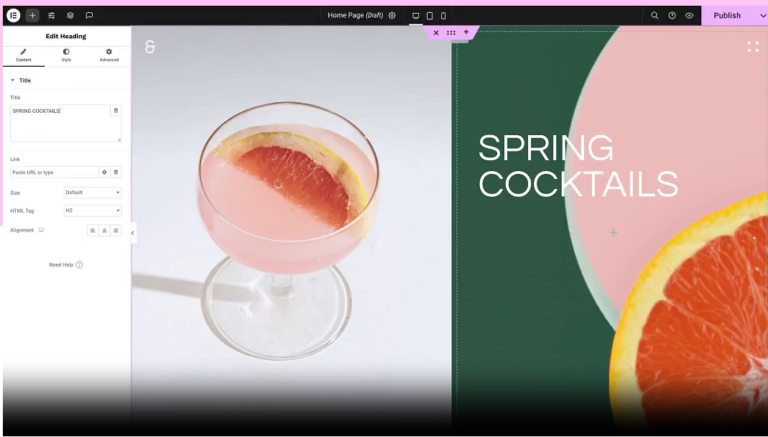Viewport: 768px width, 437px height.
Task: Switch to mobile preview mode
Action: pos(443,16)
